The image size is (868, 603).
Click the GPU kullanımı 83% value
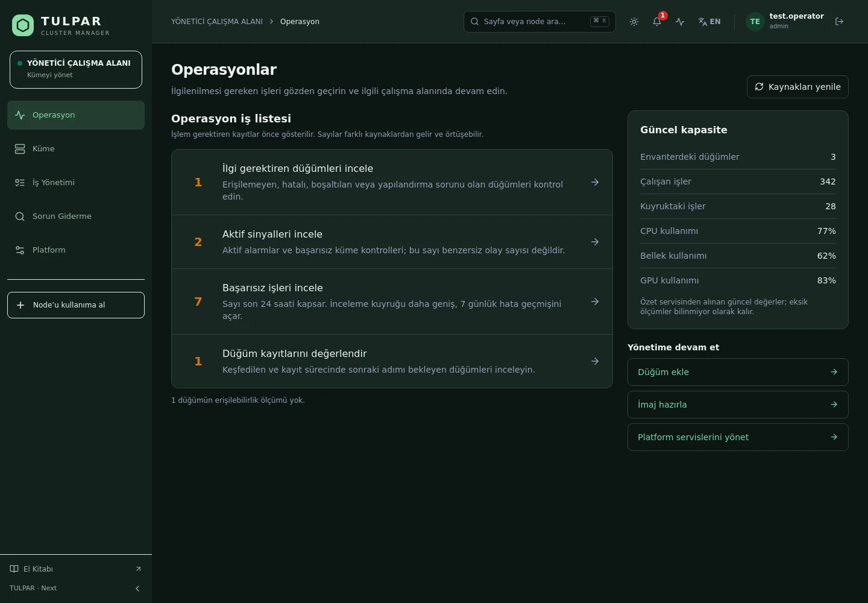click(826, 280)
